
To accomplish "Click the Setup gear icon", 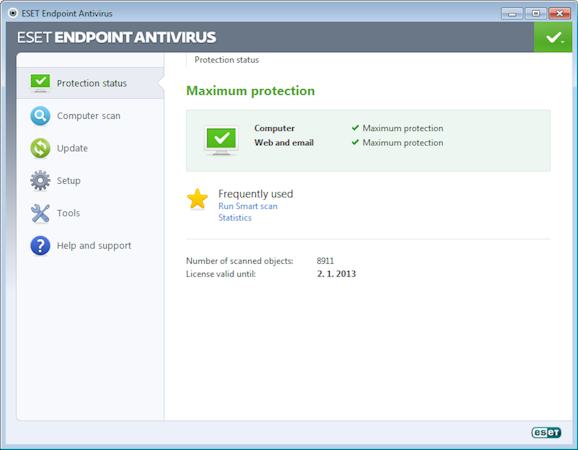I will coord(40,180).
